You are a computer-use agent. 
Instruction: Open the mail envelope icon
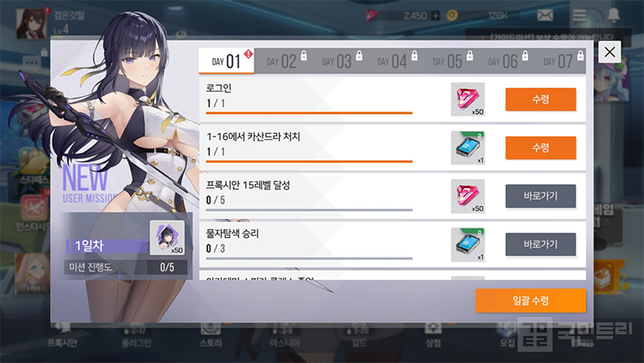545,16
